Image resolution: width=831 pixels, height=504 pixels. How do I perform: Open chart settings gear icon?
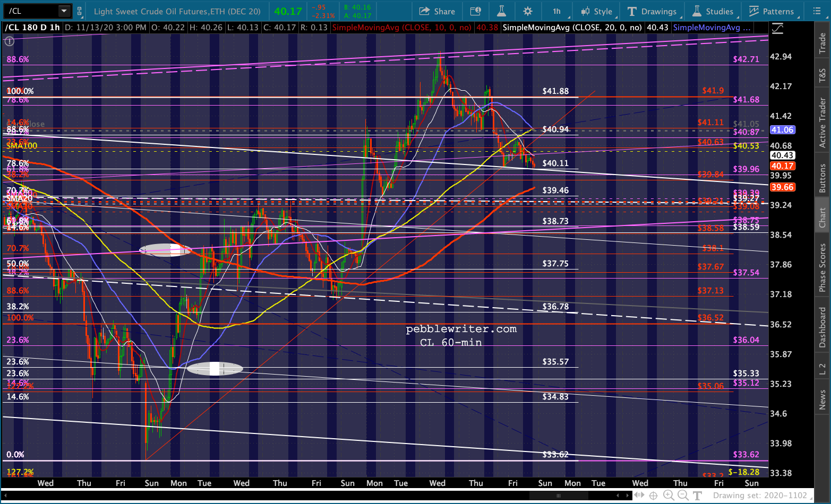(x=527, y=11)
